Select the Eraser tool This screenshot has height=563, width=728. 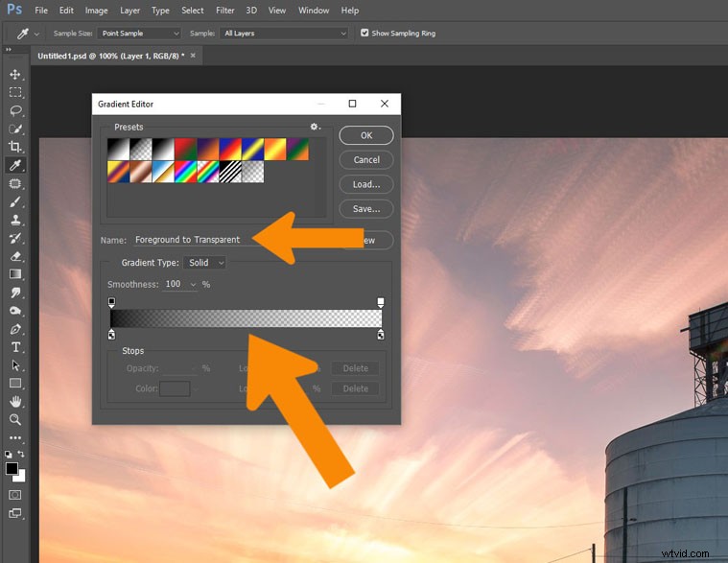pos(14,256)
